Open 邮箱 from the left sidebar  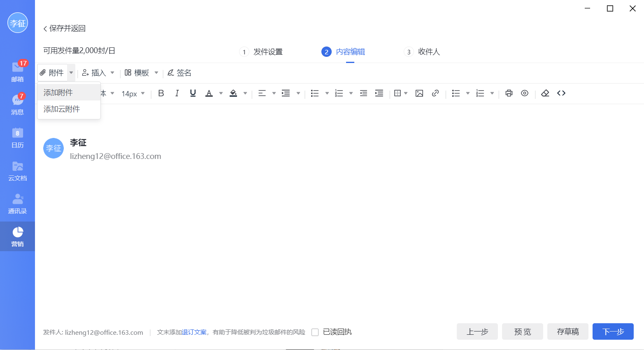click(x=17, y=70)
